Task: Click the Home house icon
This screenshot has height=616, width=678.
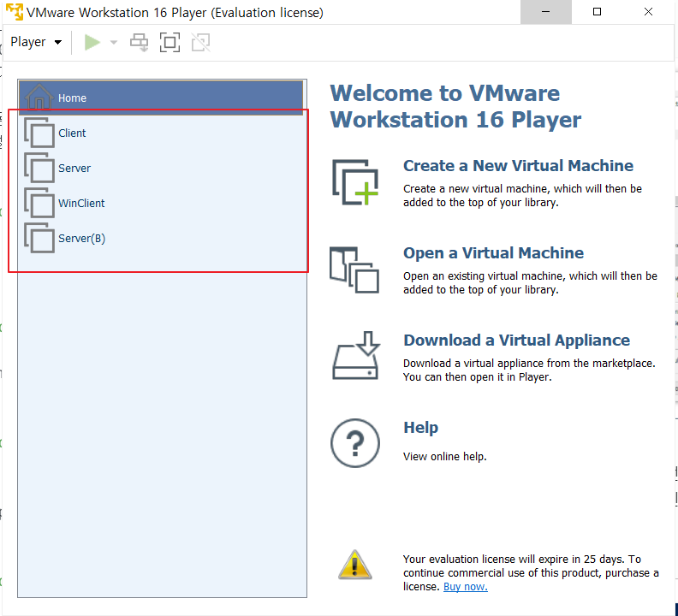Action: click(x=39, y=97)
